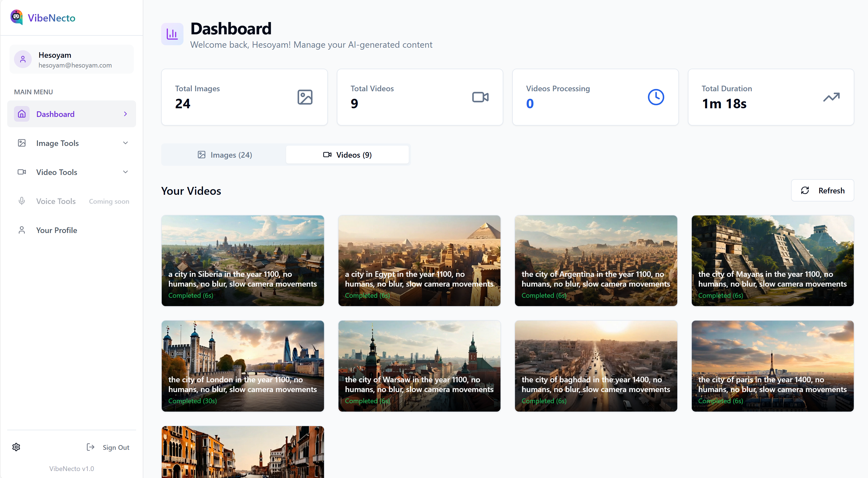Open the city of Mayans video thumbnail

point(772,260)
